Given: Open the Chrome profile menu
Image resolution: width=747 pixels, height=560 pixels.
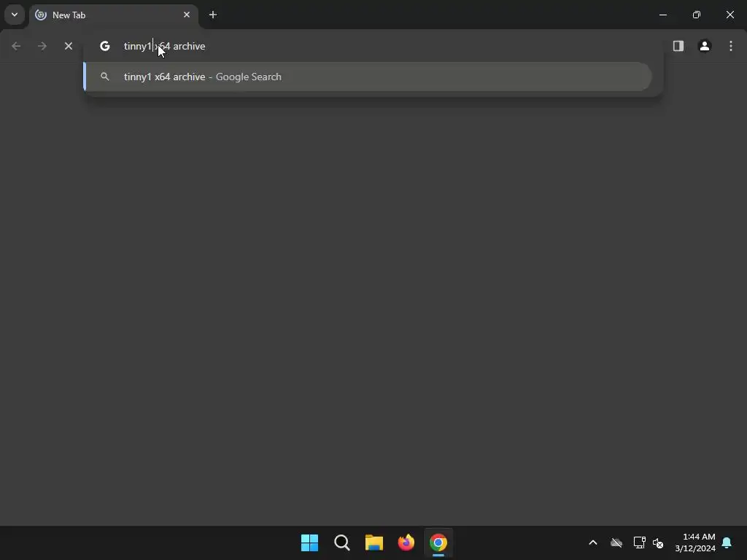Looking at the screenshot, I should click(x=705, y=46).
